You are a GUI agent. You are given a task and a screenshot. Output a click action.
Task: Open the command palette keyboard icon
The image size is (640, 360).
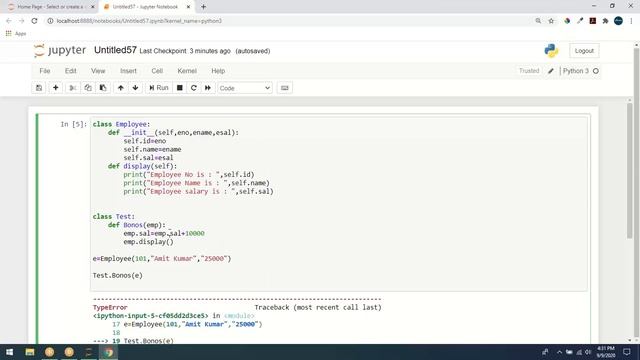(x=284, y=88)
